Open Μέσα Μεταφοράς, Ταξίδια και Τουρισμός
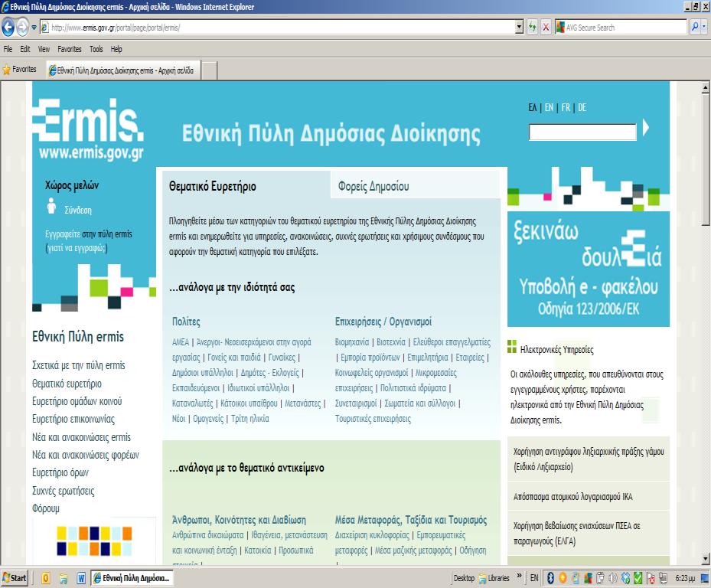 point(411,520)
